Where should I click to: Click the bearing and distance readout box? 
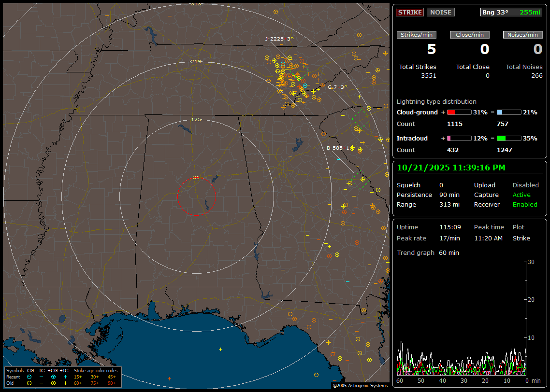tap(511, 13)
